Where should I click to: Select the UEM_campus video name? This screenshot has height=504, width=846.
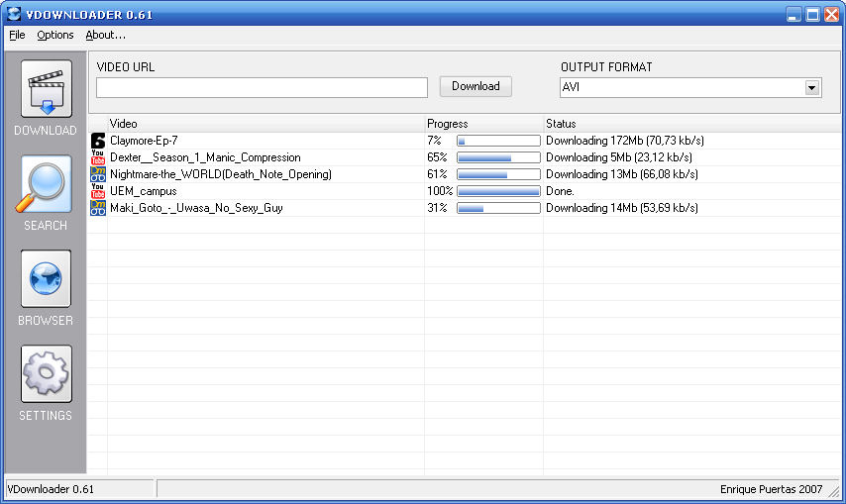pos(143,191)
